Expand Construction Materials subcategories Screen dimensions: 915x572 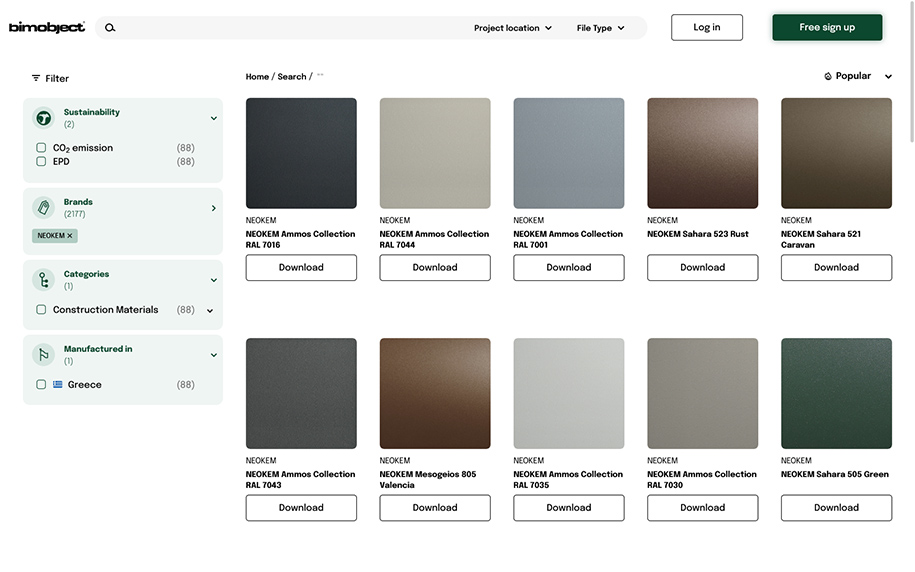pyautogui.click(x=209, y=311)
